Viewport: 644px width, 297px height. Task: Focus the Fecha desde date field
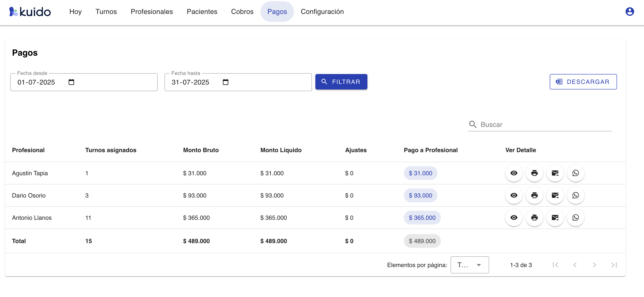(84, 82)
